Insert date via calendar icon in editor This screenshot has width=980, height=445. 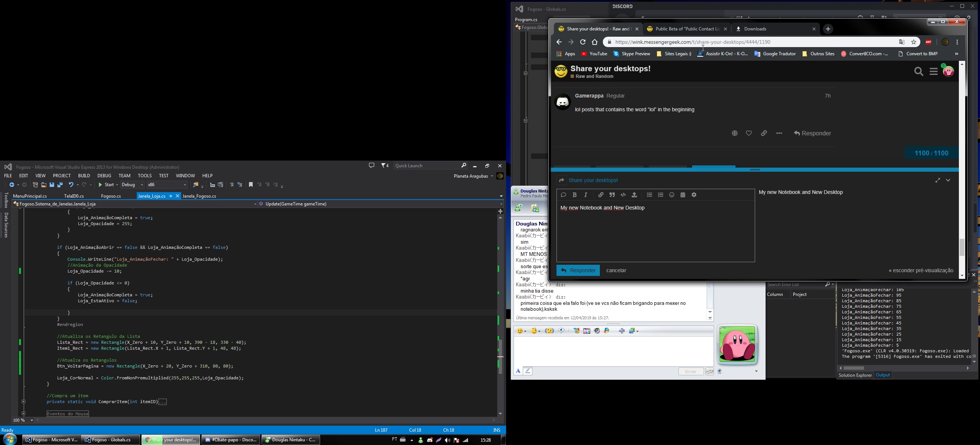pos(683,195)
